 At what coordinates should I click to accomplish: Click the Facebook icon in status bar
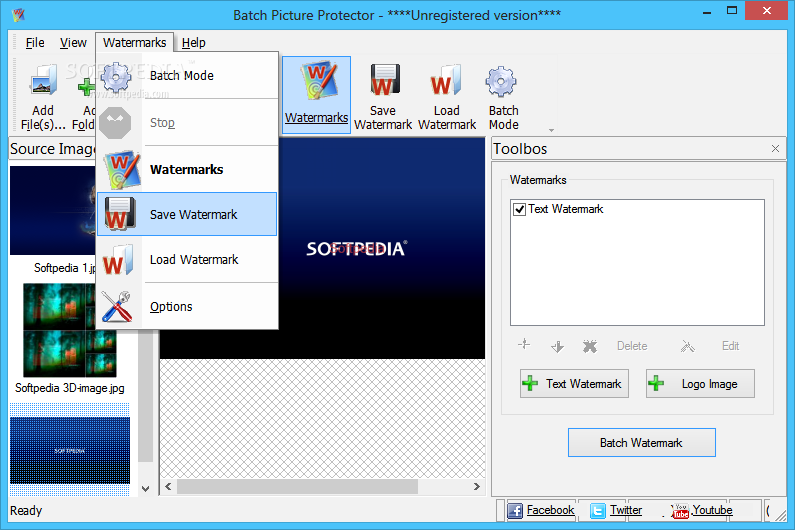pyautogui.click(x=515, y=511)
